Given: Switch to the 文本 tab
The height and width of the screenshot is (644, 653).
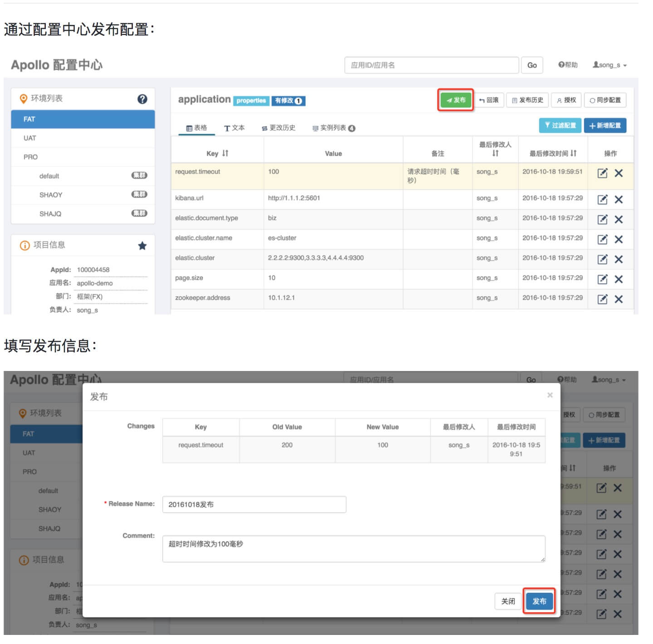Looking at the screenshot, I should 234,128.
